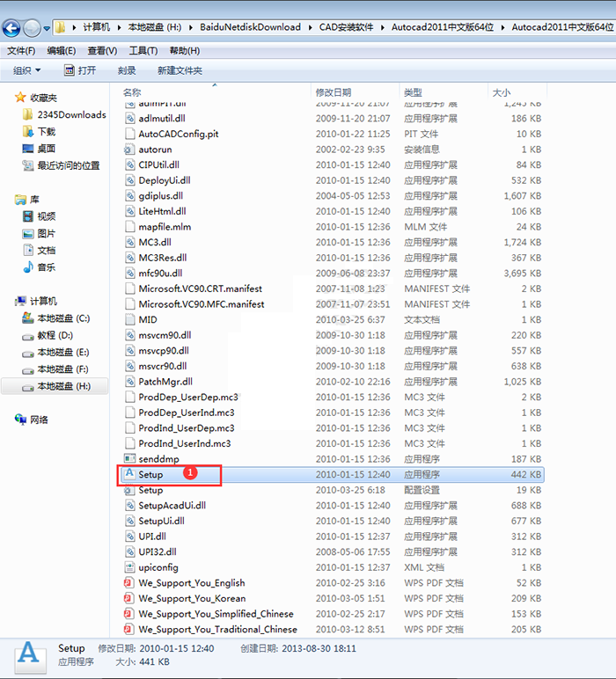Open the 图片 library icon
The height and width of the screenshot is (679, 616).
coord(28,234)
